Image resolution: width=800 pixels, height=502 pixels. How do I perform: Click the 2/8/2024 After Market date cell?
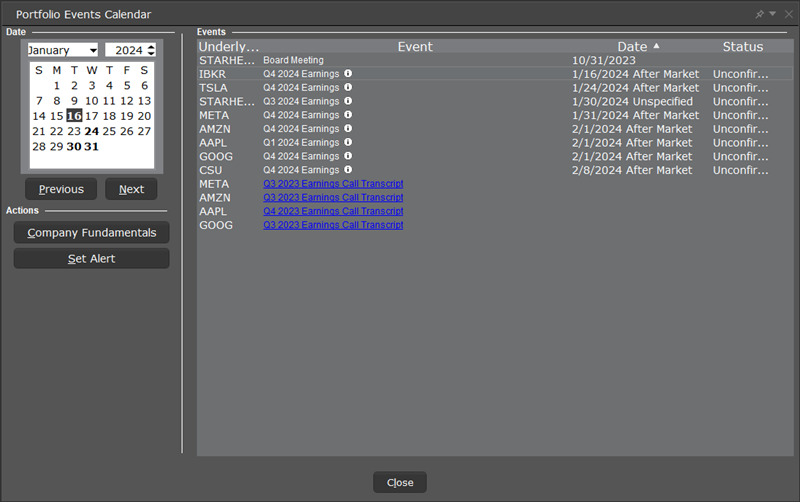(x=632, y=170)
